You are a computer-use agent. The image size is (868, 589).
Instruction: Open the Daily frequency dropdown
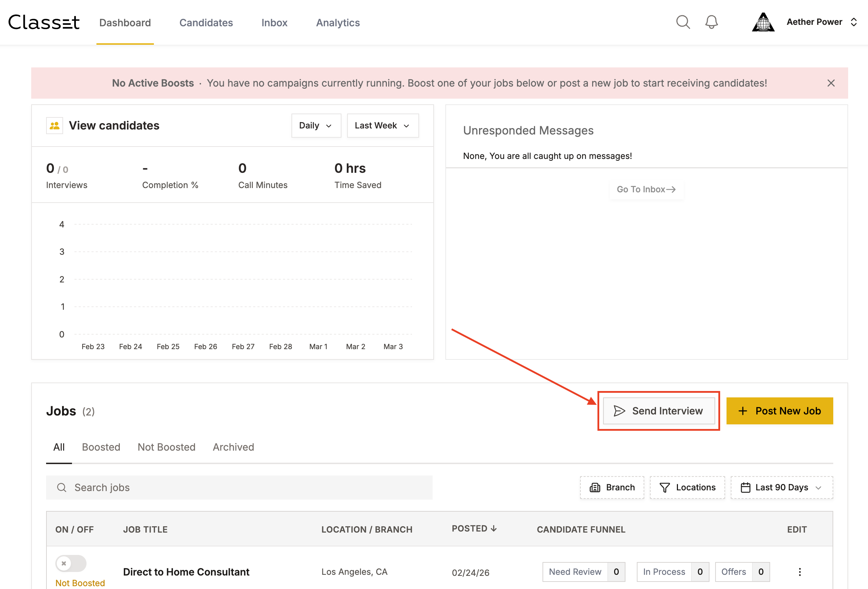coord(316,126)
